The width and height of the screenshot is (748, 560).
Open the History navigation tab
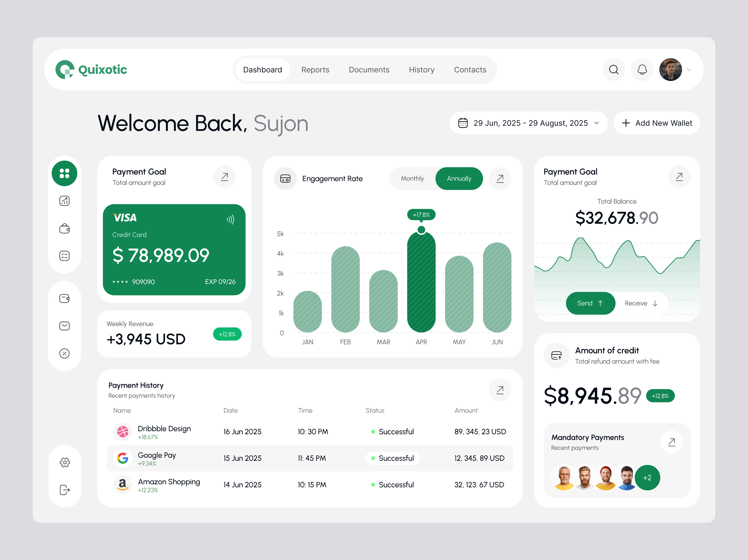coord(421,70)
